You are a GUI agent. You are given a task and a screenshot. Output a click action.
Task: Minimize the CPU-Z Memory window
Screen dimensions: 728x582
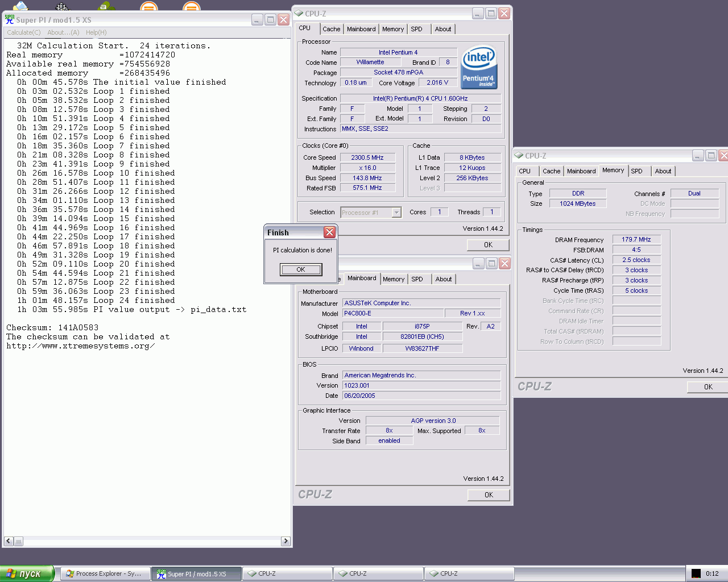698,155
